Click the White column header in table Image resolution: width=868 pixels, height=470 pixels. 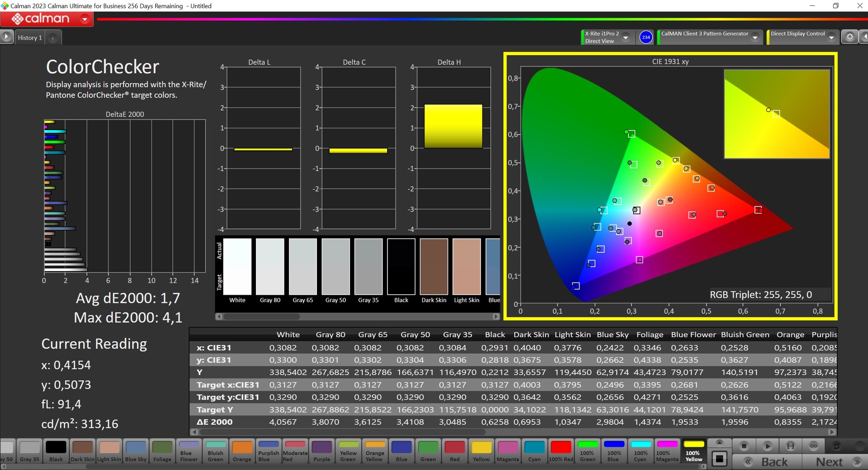(288, 334)
